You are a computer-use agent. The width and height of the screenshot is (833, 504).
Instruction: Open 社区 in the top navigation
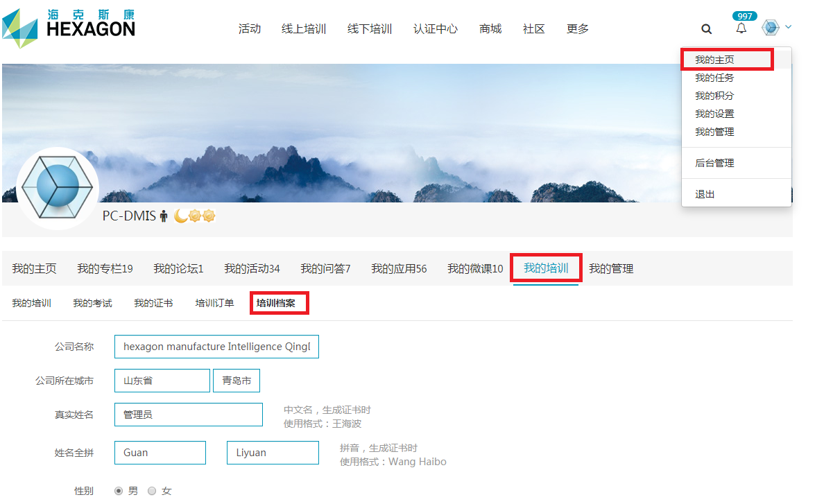(534, 28)
